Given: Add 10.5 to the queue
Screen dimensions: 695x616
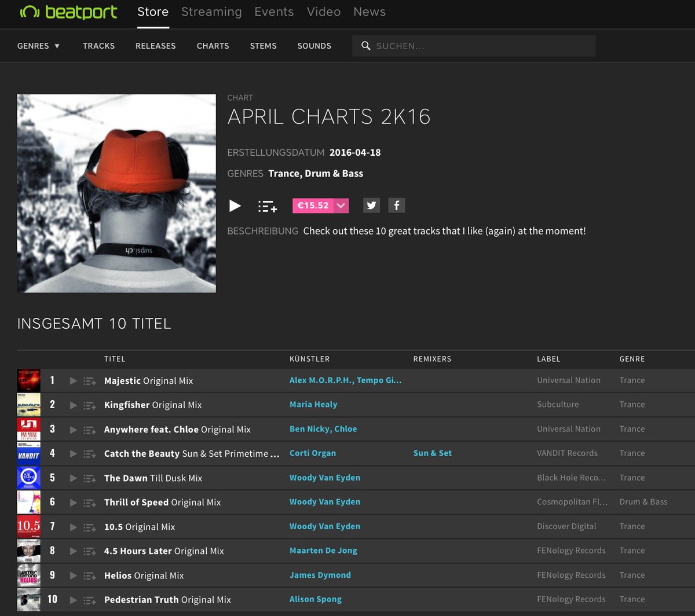Looking at the screenshot, I should pos(90,527).
